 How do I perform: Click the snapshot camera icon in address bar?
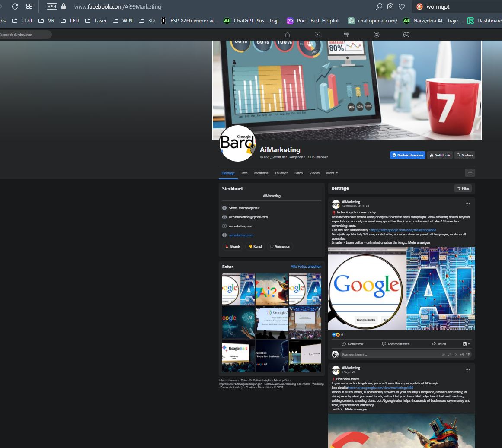(x=390, y=6)
